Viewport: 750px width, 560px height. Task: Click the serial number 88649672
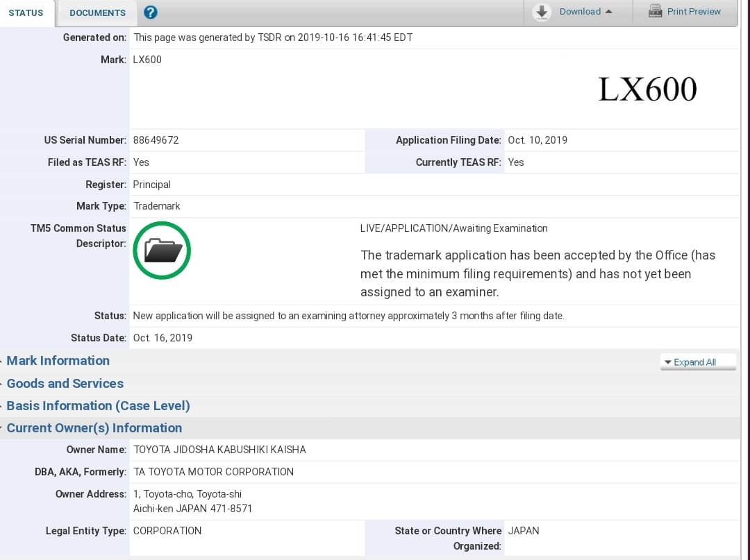156,140
